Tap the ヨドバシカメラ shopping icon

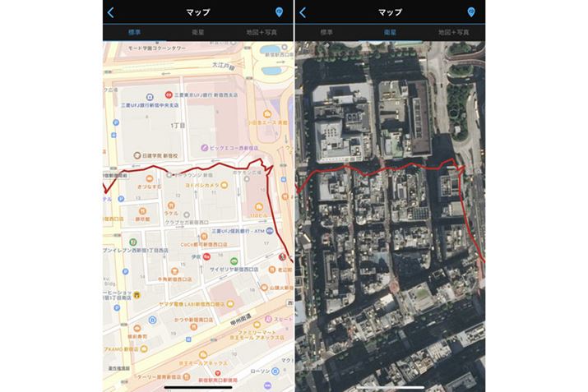225,185
